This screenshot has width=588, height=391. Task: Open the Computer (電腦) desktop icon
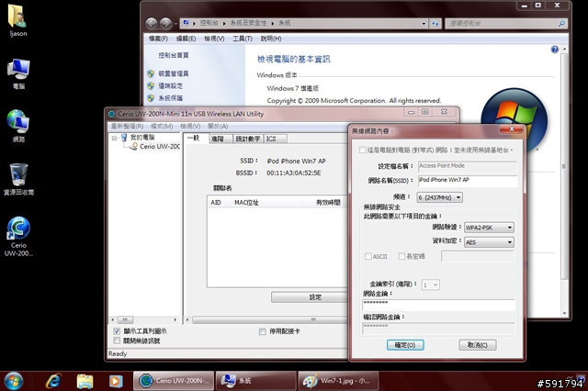point(18,73)
